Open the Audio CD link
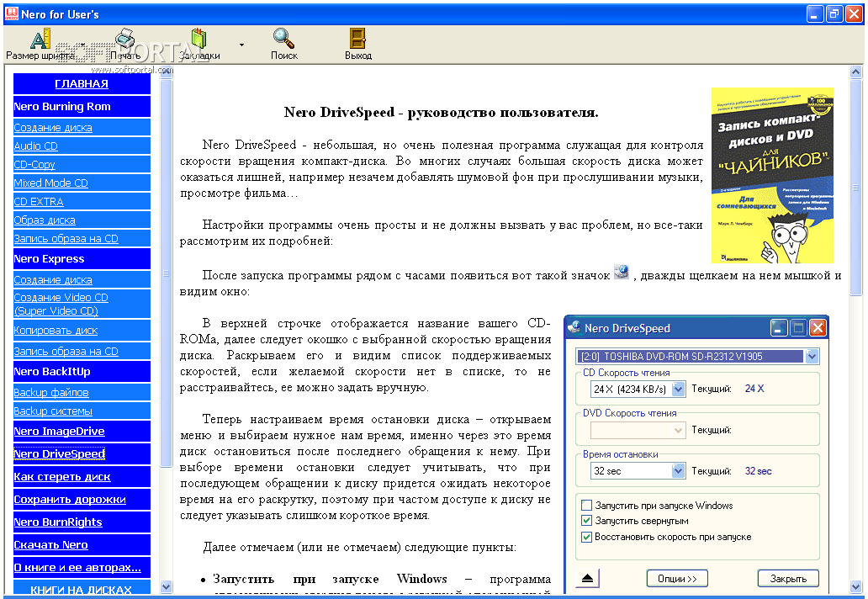The width and height of the screenshot is (868, 599). [35, 146]
